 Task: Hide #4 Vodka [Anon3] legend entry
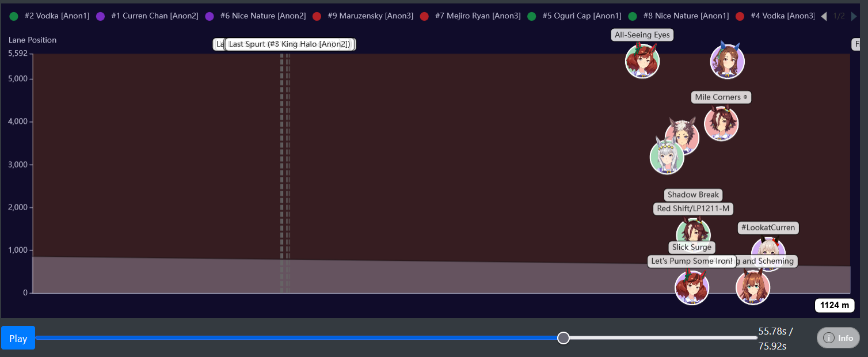(x=775, y=16)
